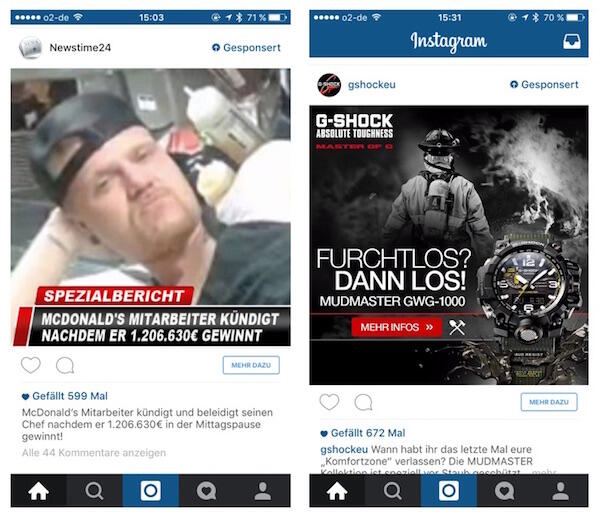Open the gshockeu profile avatar

(x=329, y=85)
